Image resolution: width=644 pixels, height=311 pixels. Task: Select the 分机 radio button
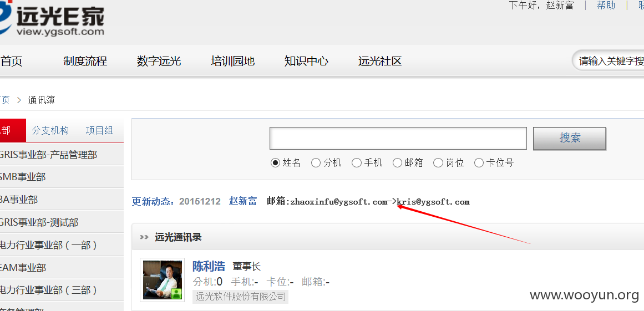[316, 163]
